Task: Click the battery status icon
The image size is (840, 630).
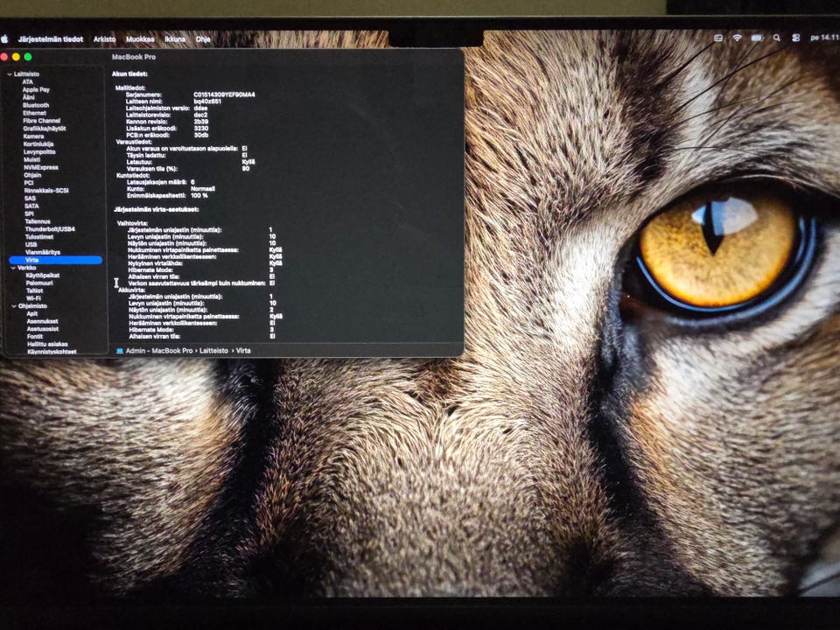Action: pos(757,38)
